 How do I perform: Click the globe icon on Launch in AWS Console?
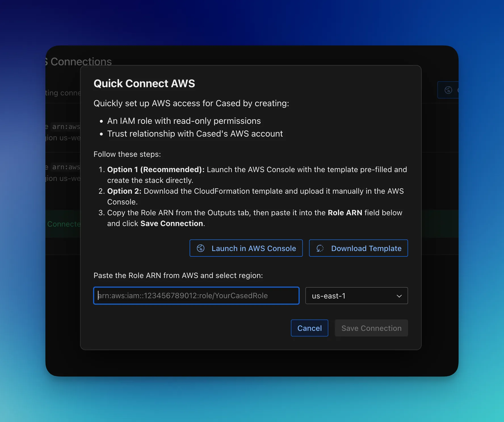[x=201, y=248]
